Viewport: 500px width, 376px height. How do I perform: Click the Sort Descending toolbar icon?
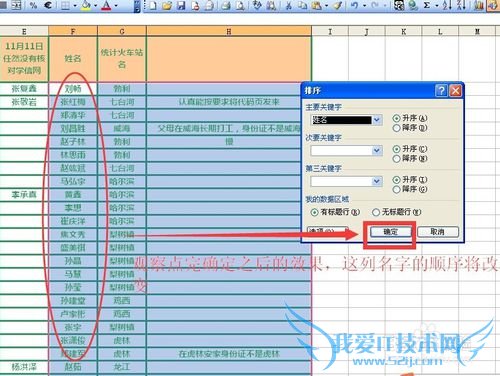[x=461, y=5]
